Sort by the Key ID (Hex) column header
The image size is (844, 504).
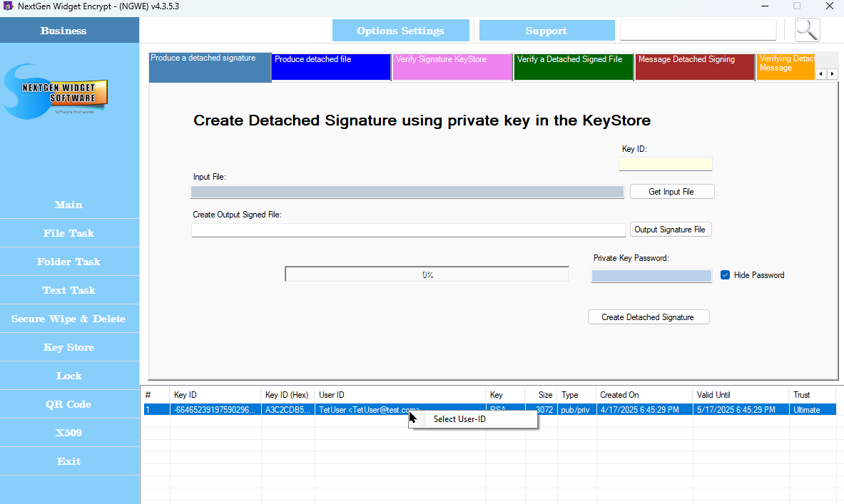click(288, 395)
